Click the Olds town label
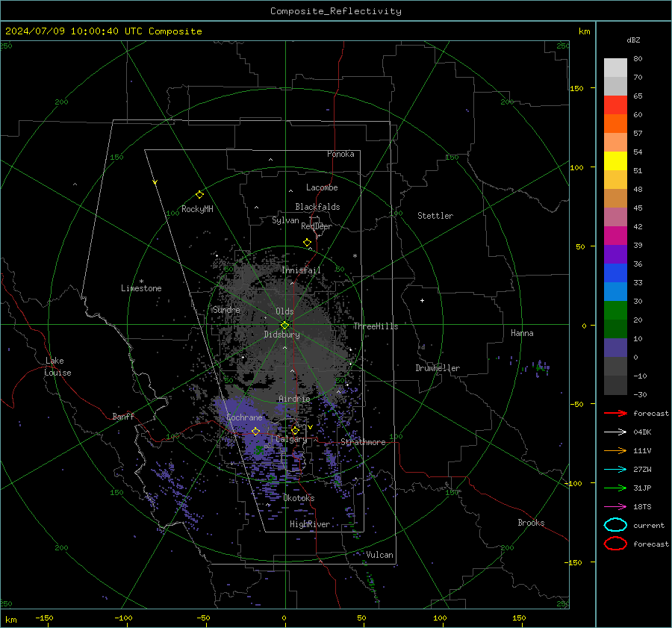Screen dimensions: 672x628 pyautogui.click(x=284, y=311)
